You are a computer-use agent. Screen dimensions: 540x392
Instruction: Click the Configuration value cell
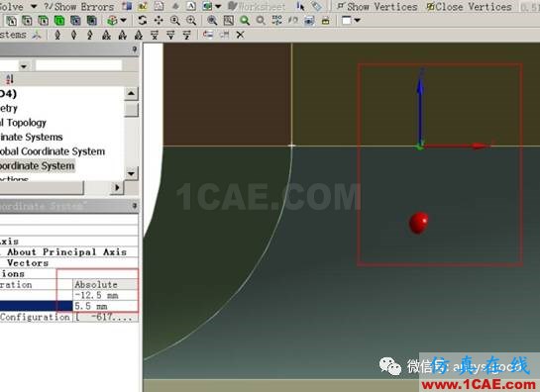click(x=105, y=317)
